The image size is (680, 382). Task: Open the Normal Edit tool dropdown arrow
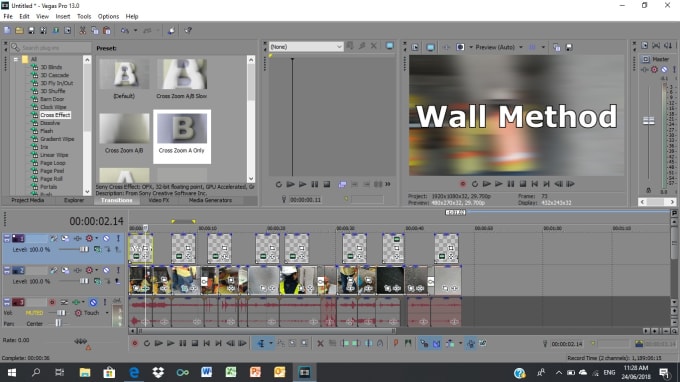tap(271, 343)
